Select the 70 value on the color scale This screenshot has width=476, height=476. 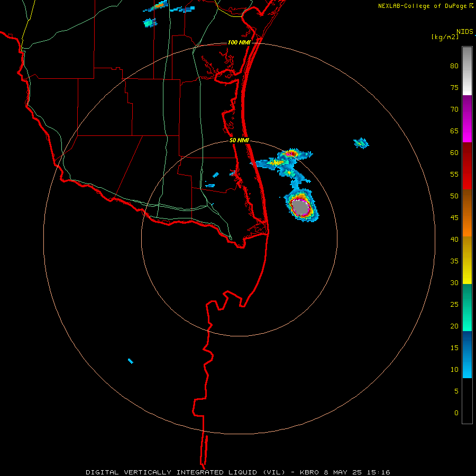[x=454, y=109]
